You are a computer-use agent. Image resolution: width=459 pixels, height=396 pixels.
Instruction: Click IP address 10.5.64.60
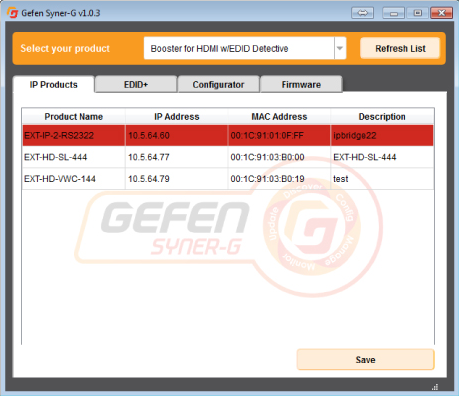pos(177,135)
